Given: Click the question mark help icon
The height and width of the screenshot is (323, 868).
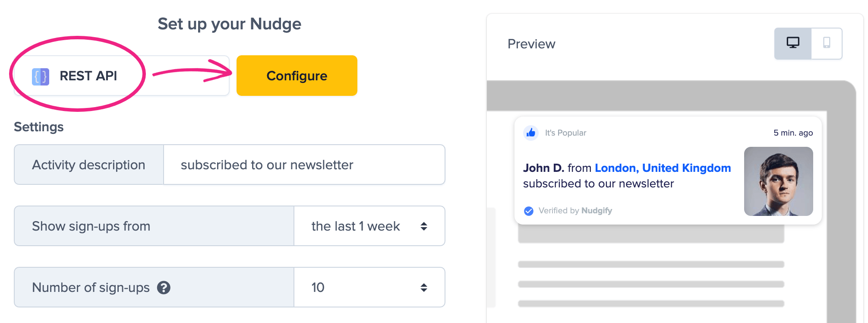Looking at the screenshot, I should pyautogui.click(x=164, y=288).
